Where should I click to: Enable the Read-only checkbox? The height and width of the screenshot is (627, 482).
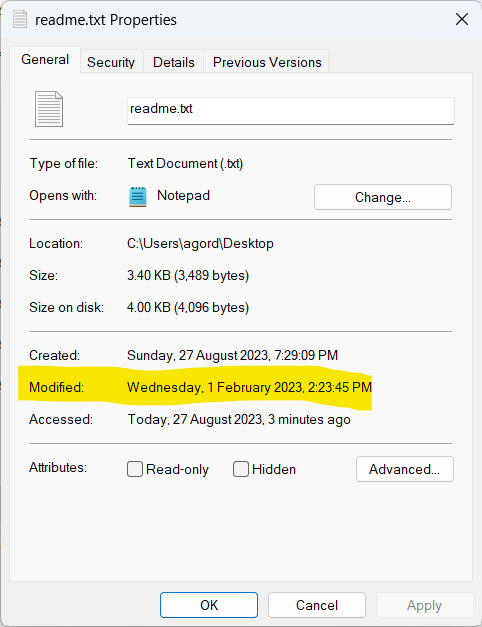[x=135, y=469]
